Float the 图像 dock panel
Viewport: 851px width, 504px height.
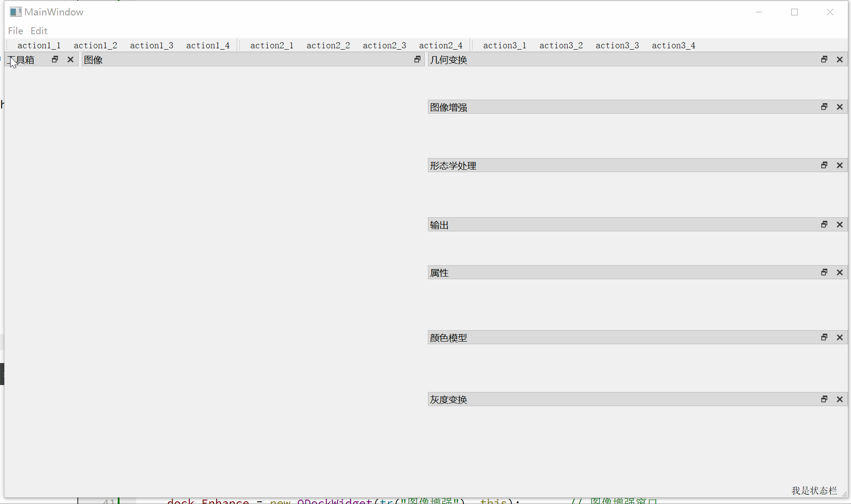[x=417, y=59]
